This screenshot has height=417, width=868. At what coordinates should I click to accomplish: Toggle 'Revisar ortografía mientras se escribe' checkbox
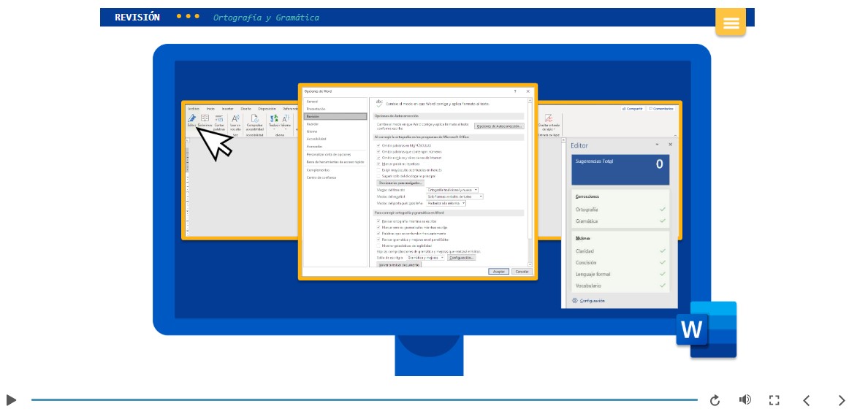pos(378,221)
